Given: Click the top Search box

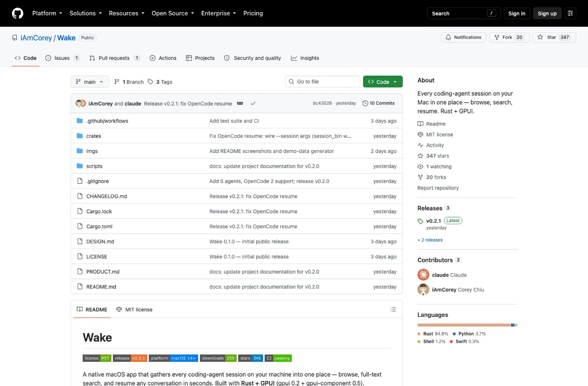Looking at the screenshot, I should click(464, 13).
